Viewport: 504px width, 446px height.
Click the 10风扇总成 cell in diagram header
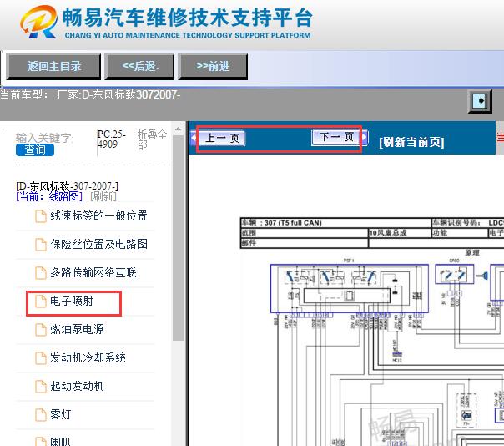tap(400, 233)
